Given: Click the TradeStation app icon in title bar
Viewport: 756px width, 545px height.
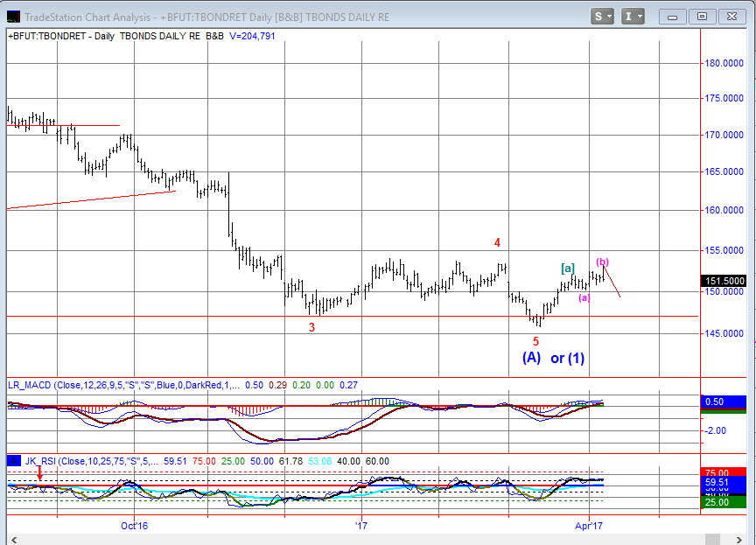Looking at the screenshot, I should 13,17.
